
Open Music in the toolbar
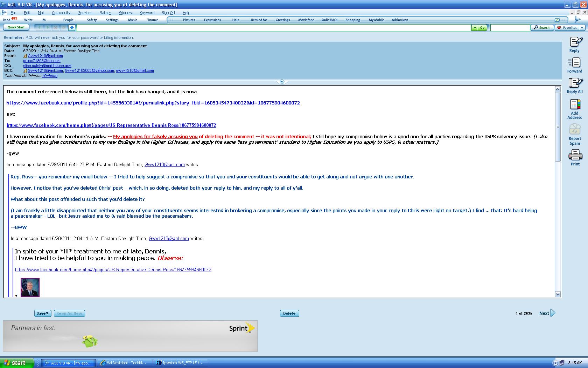133,20
